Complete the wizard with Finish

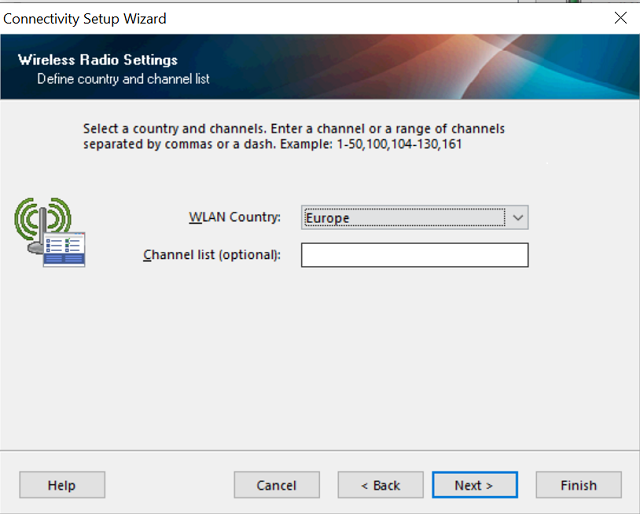(578, 485)
